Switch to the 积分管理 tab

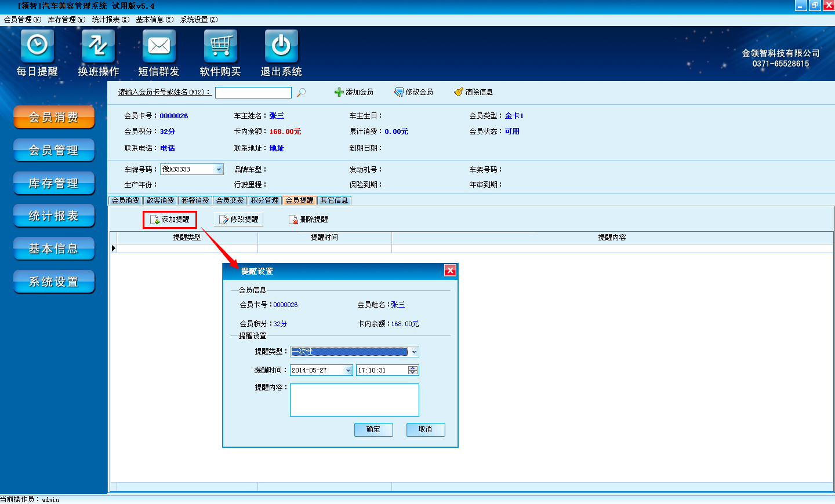(264, 200)
